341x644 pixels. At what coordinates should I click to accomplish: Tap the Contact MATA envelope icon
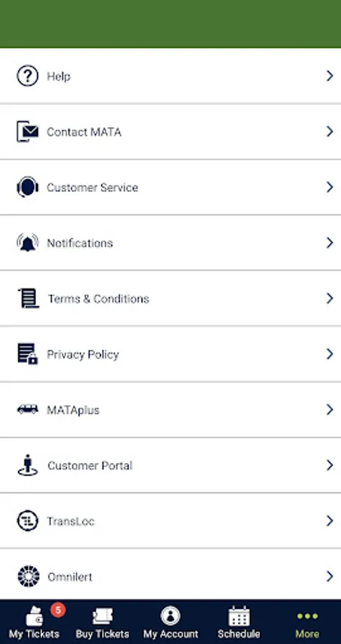point(27,132)
